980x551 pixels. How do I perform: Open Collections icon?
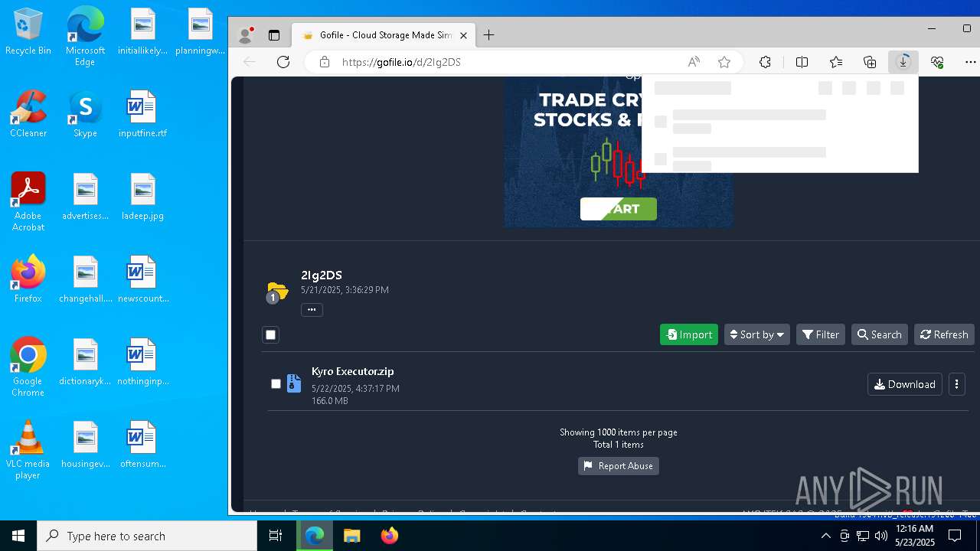click(x=870, y=62)
